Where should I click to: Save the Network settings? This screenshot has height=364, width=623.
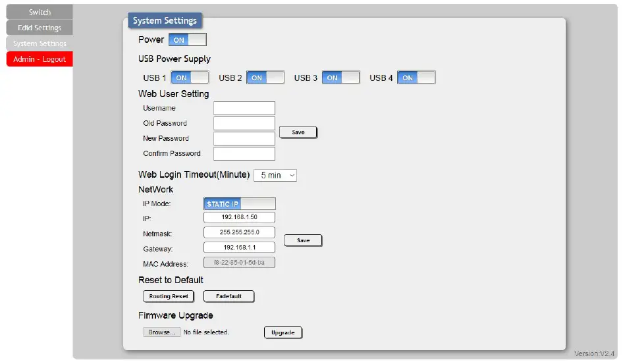click(x=303, y=240)
